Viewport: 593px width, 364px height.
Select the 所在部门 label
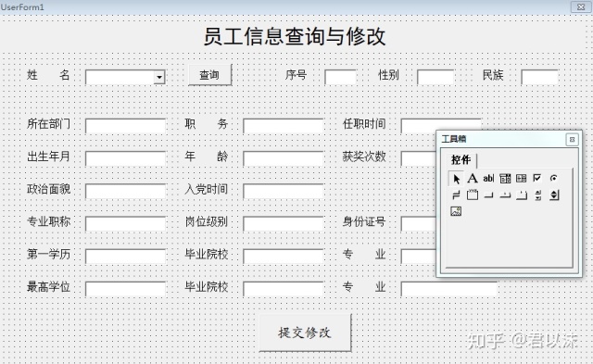(48, 123)
